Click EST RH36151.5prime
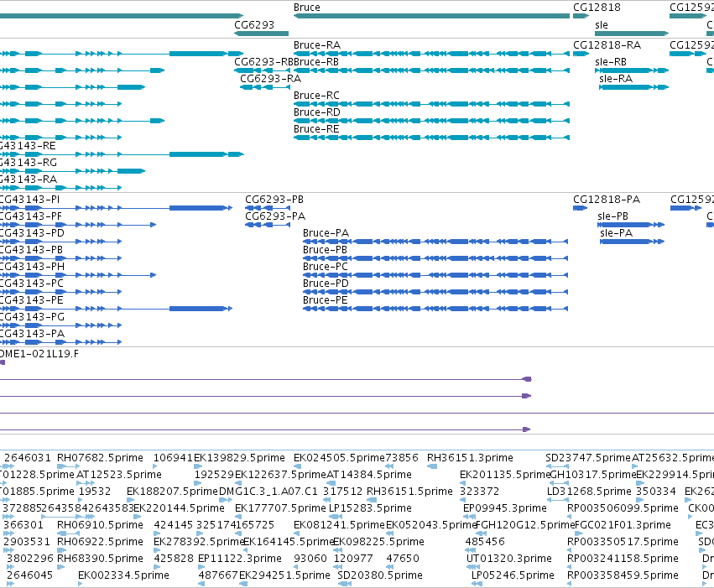714x588 pixels. point(409,492)
